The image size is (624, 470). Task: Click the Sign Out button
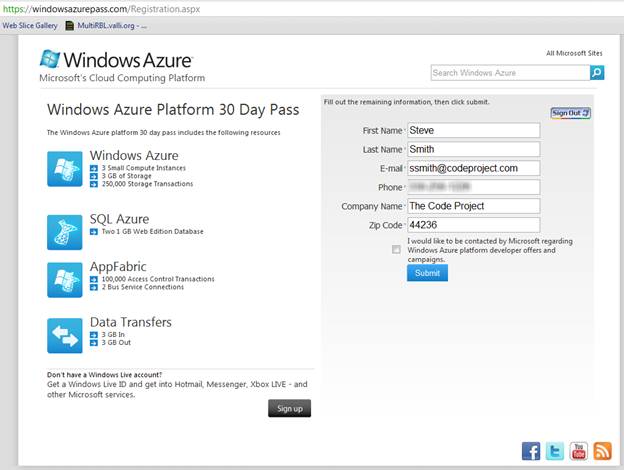570,113
